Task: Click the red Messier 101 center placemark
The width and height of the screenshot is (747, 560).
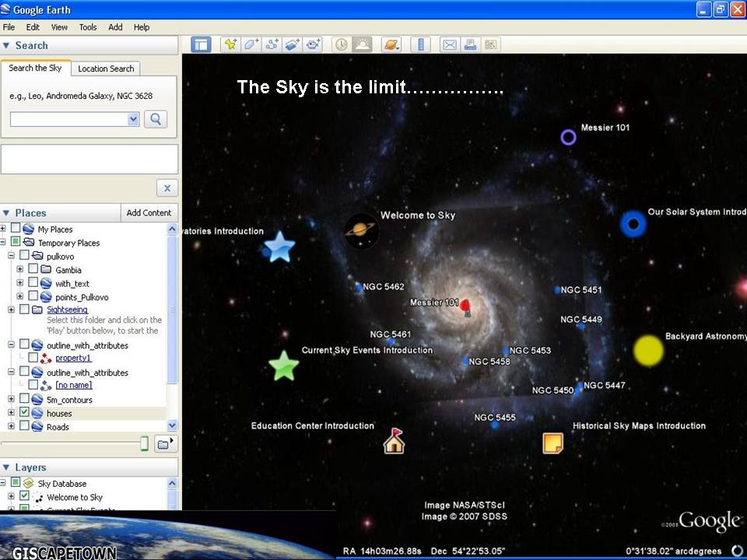Action: coord(465,306)
